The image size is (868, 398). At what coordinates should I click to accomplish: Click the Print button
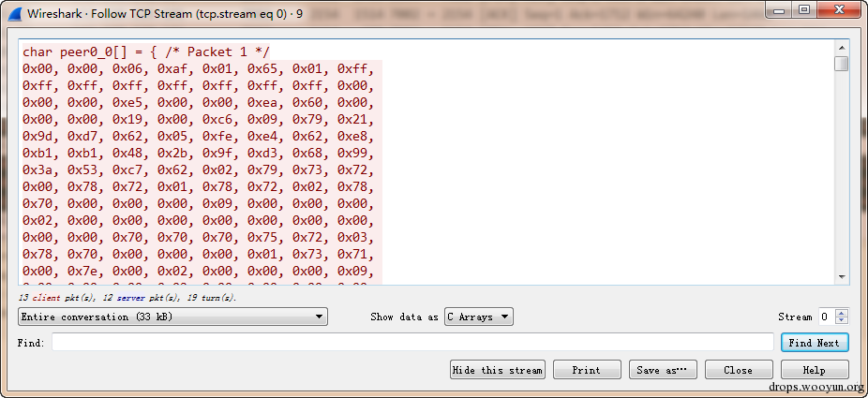tap(587, 370)
